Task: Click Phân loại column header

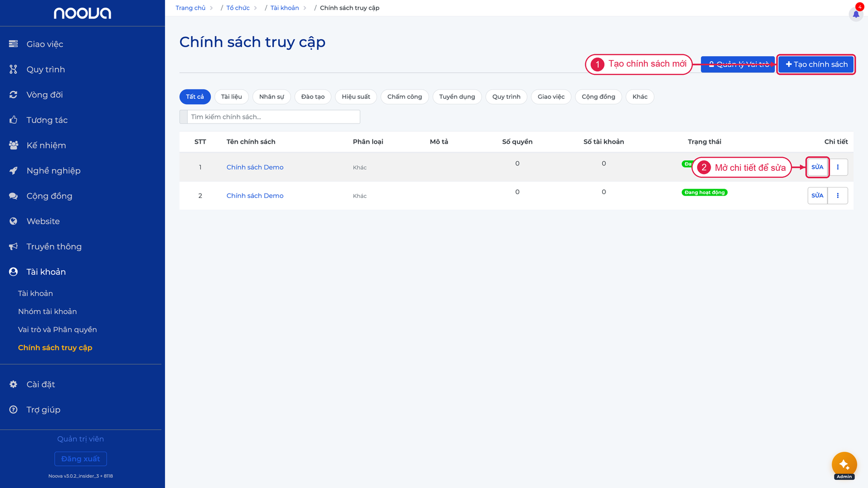Action: click(368, 142)
